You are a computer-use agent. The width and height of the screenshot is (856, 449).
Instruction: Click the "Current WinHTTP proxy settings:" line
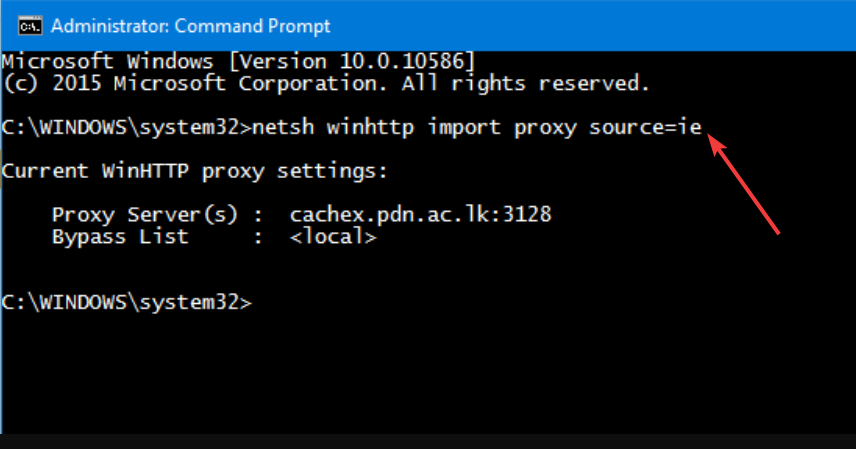[x=194, y=172]
